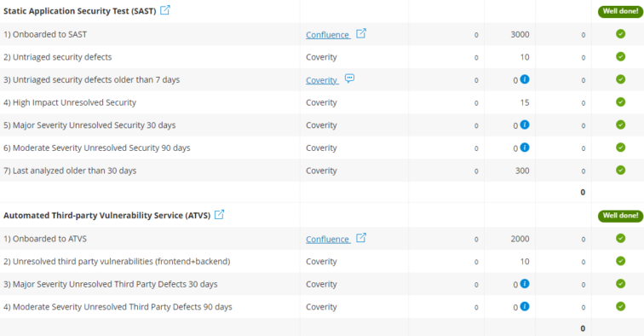Select Automated Third-party Vulnerability Service (ATVS) heading
The image size is (644, 336).
coord(106,216)
